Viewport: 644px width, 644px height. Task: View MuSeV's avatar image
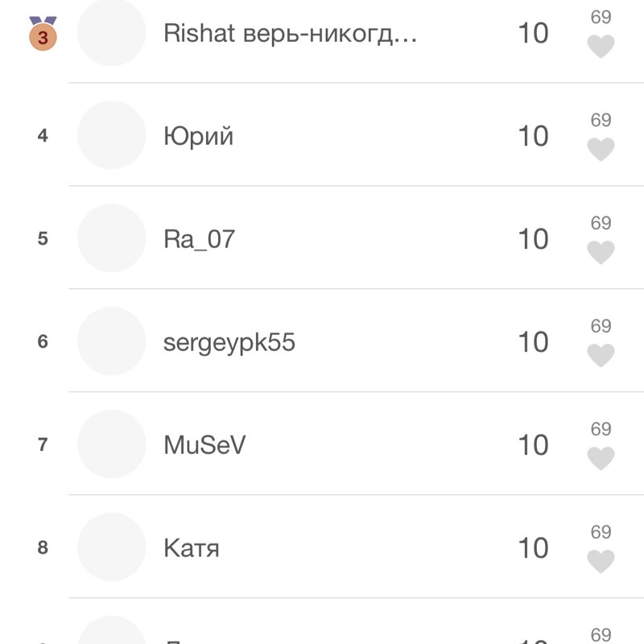click(111, 444)
